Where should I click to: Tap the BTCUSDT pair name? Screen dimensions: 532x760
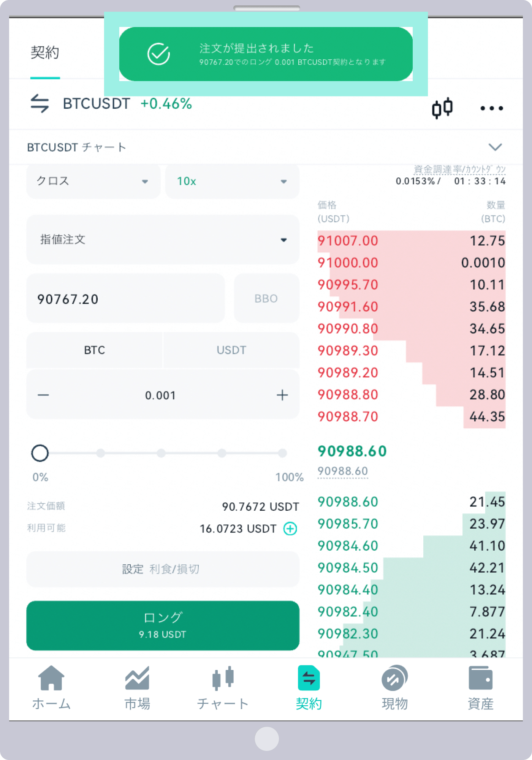[97, 104]
